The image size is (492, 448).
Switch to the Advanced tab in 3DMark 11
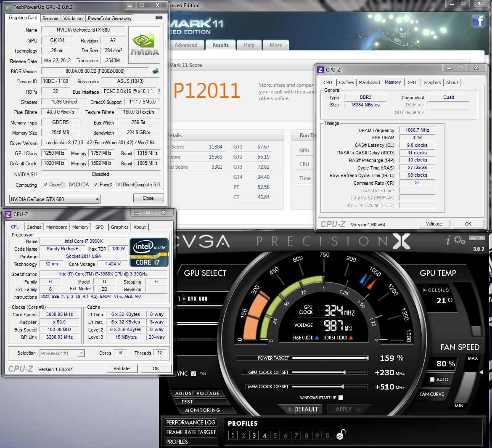pos(186,45)
